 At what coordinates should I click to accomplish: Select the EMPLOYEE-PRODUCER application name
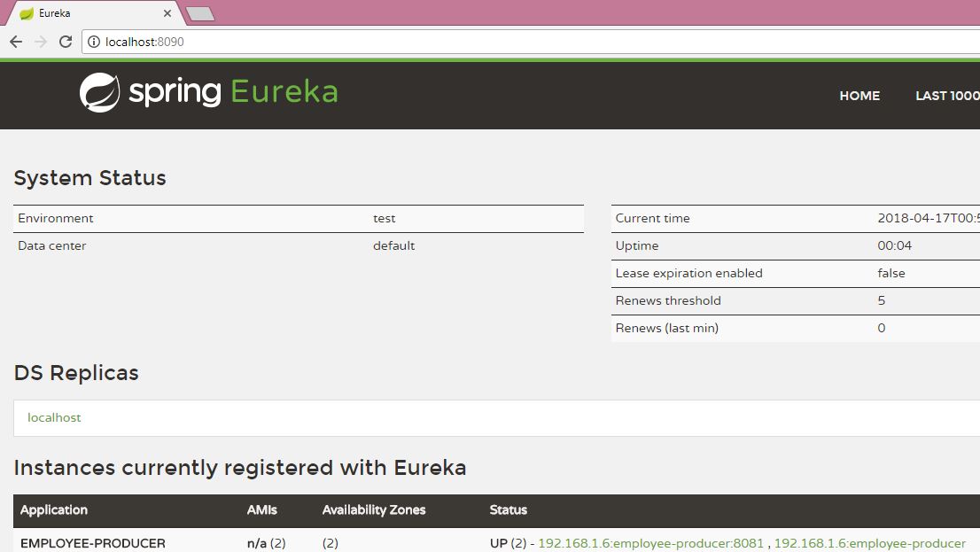(x=93, y=543)
